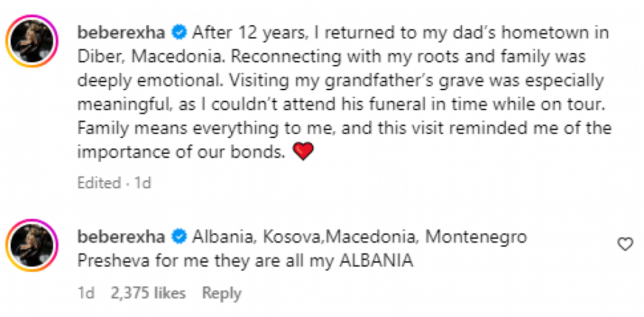The width and height of the screenshot is (644, 317).
Task: Reply to beberexha's comment
Action: click(221, 293)
